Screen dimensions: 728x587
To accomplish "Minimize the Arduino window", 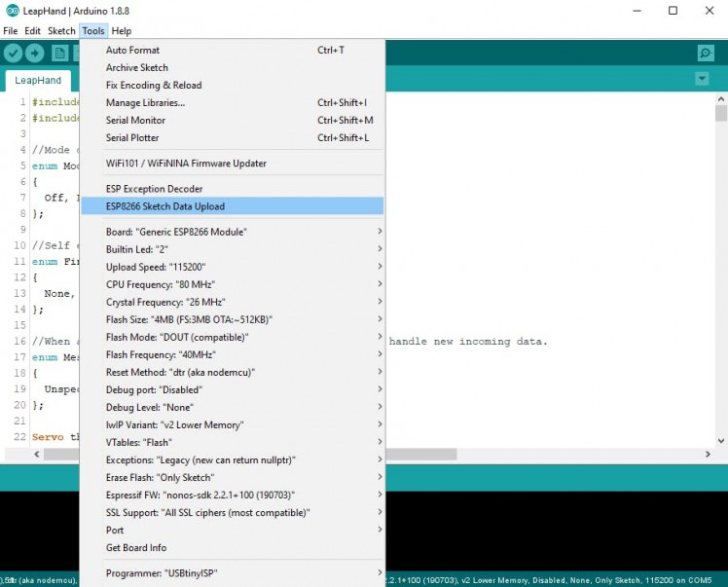I will 637,11.
